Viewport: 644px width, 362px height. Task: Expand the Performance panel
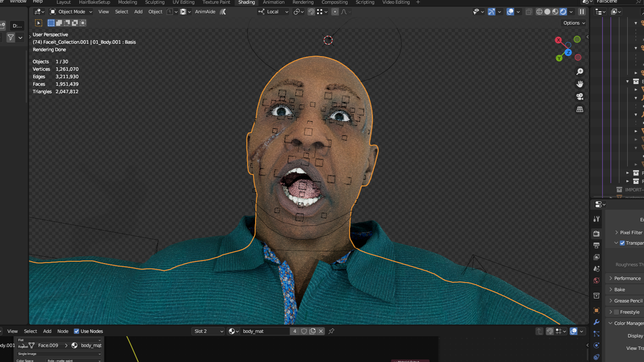coord(627,278)
